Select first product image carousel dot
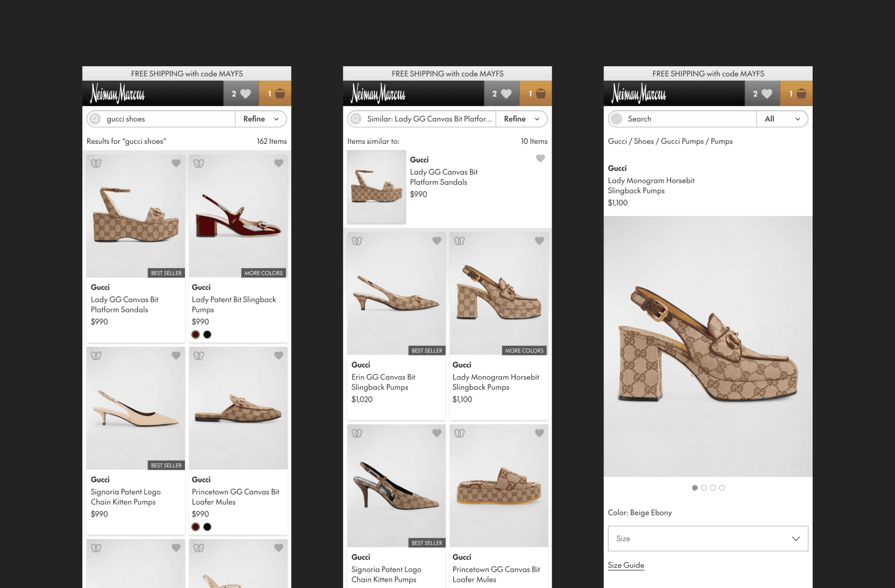This screenshot has height=588, width=895. [x=695, y=488]
